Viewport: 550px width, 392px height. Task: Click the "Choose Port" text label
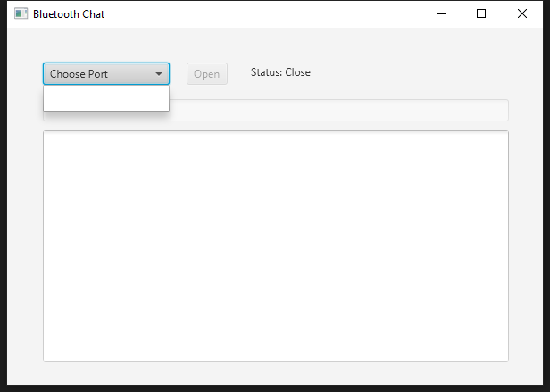pos(79,74)
